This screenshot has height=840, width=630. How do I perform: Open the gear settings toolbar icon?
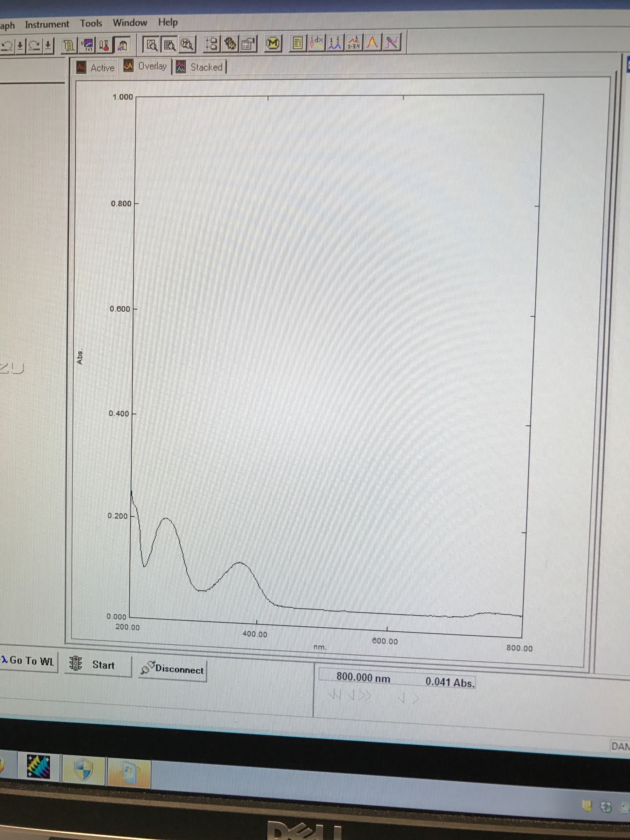pyautogui.click(x=230, y=44)
